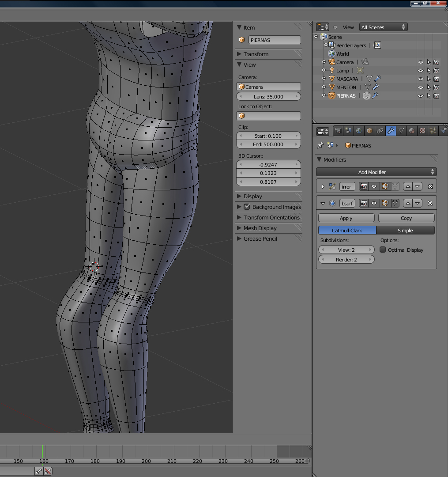The height and width of the screenshot is (477, 448).
Task: Click the crossed-out key icon in timeline
Action: pyautogui.click(x=48, y=471)
